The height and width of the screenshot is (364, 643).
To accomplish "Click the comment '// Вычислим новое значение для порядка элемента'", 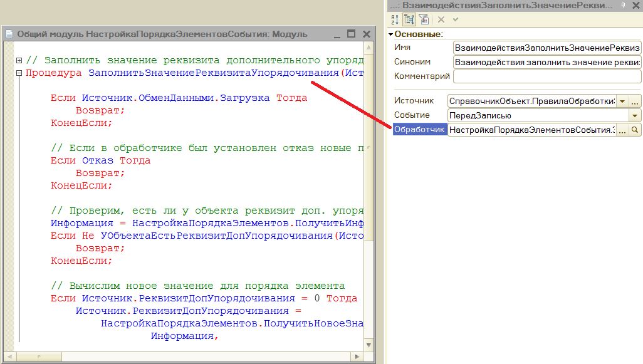I will [x=197, y=286].
